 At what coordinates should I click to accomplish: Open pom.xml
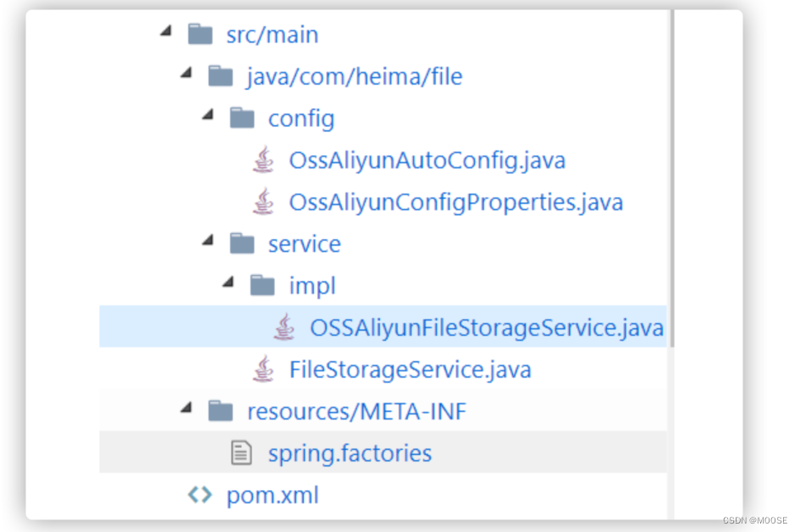click(x=272, y=494)
